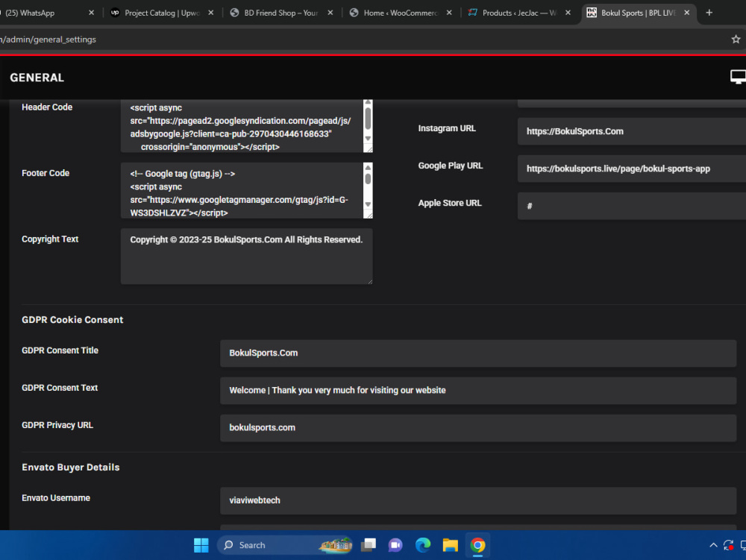
Task: Open Task View icon in taskbar
Action: (369, 545)
